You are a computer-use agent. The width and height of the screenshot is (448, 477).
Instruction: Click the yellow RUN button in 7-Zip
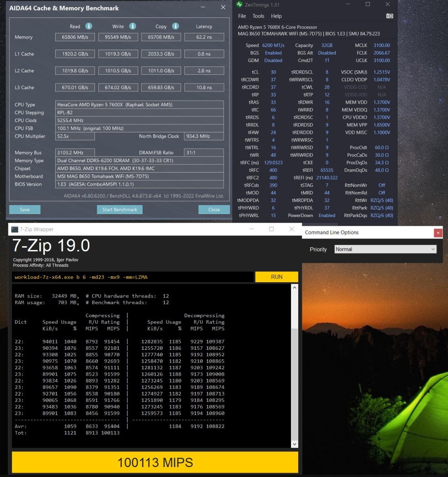click(x=277, y=277)
